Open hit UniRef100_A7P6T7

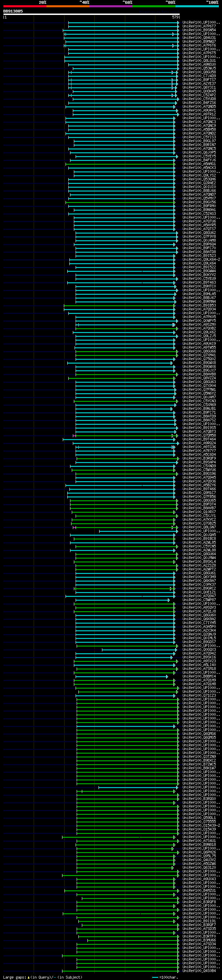[x=199, y=26]
